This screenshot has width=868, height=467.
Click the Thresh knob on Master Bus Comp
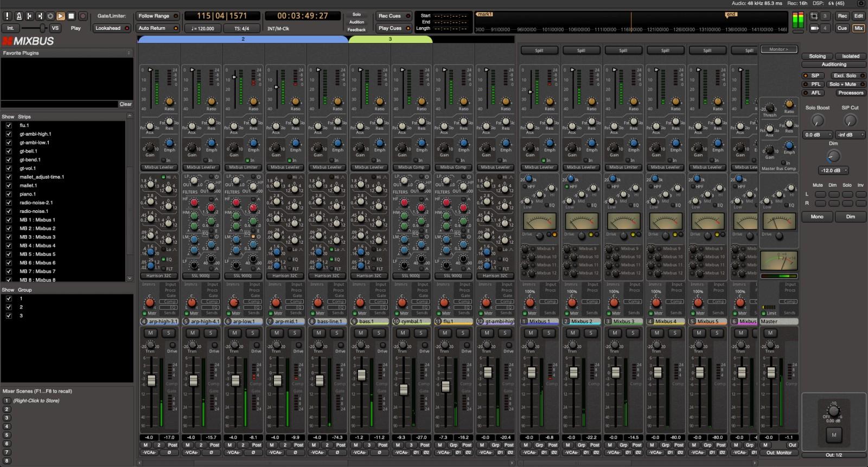pyautogui.click(x=769, y=108)
